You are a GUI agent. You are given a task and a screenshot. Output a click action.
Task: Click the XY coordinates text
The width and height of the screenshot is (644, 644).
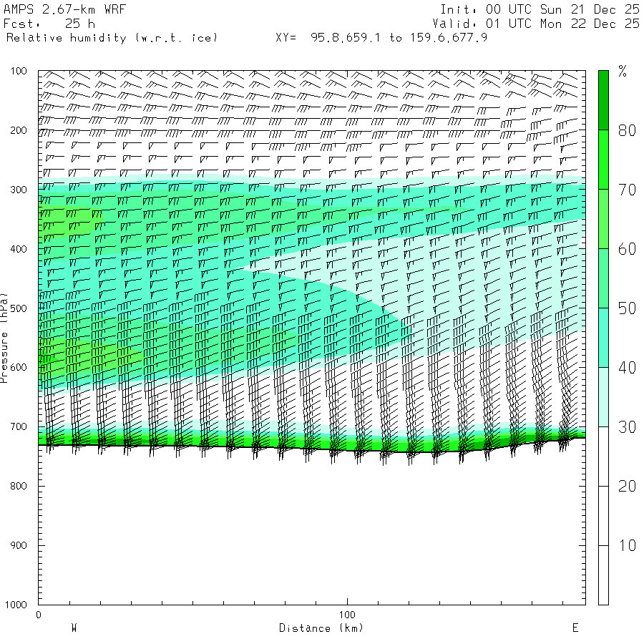381,38
